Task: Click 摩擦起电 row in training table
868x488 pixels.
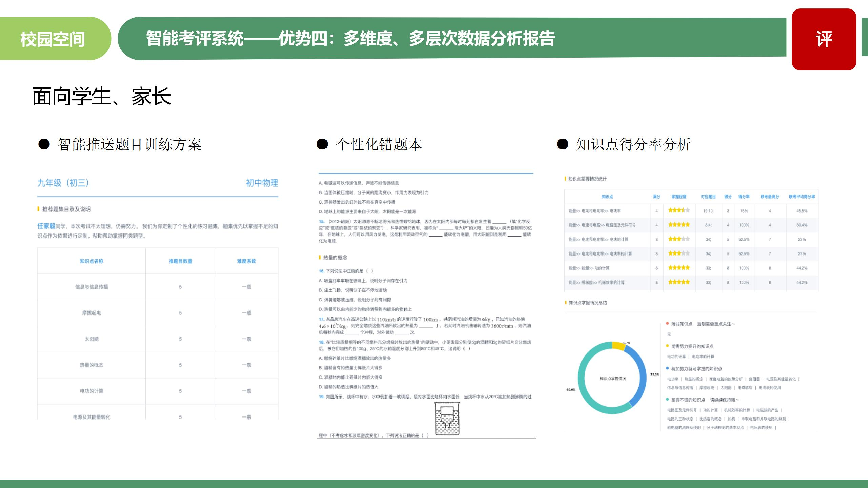Action: (158, 313)
